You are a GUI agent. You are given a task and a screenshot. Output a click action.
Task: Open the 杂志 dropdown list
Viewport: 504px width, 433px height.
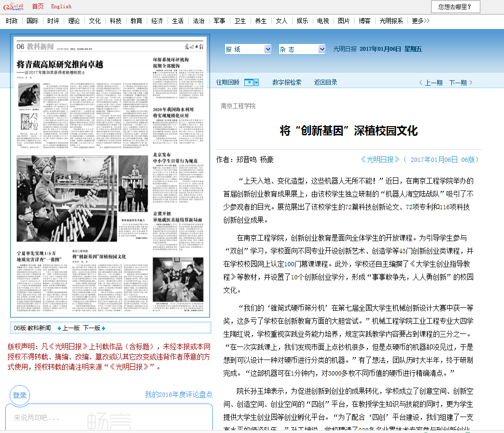click(302, 49)
